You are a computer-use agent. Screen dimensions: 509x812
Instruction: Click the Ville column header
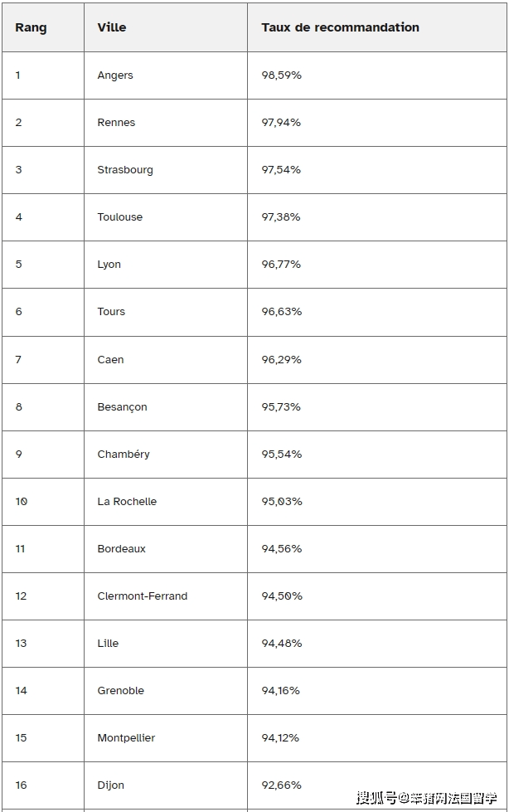112,27
